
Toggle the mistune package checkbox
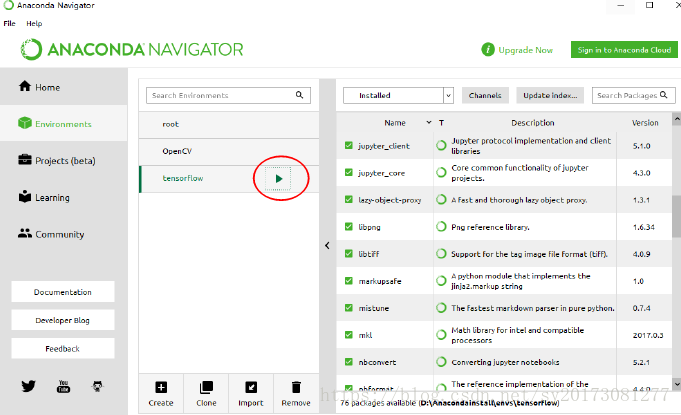[x=348, y=308]
